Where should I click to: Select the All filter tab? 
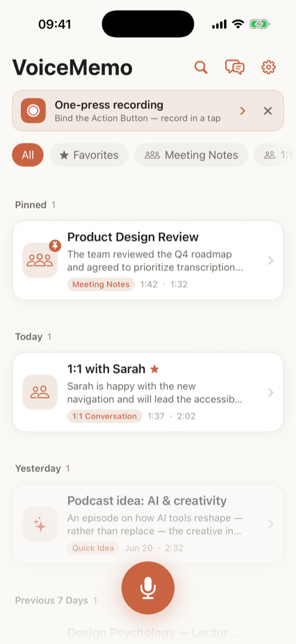(28, 155)
